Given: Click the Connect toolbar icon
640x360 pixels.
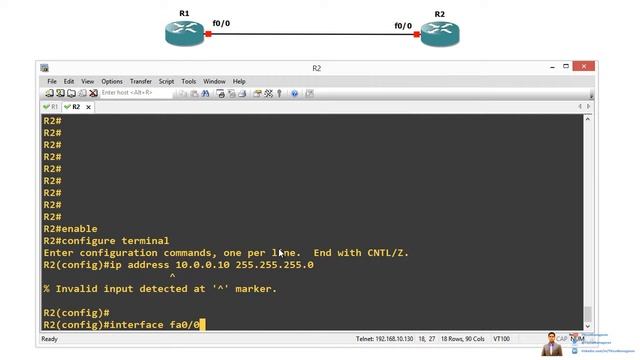Looking at the screenshot, I should point(49,93).
